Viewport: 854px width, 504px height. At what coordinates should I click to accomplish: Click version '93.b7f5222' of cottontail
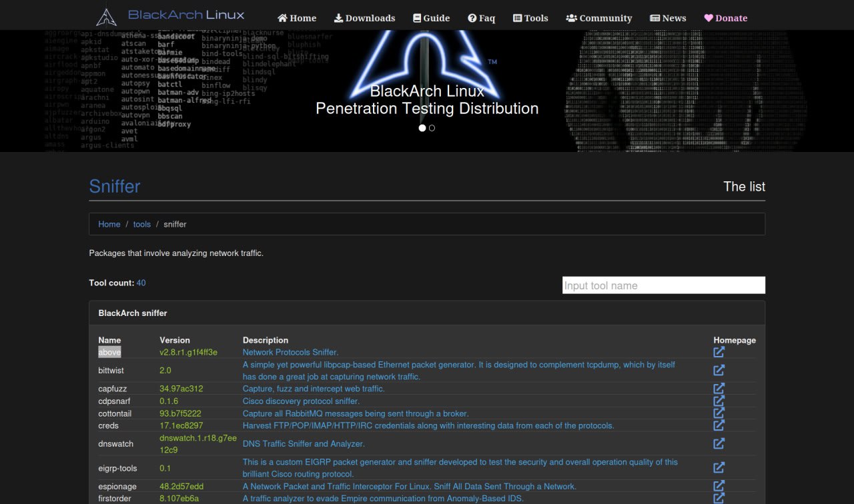180,413
